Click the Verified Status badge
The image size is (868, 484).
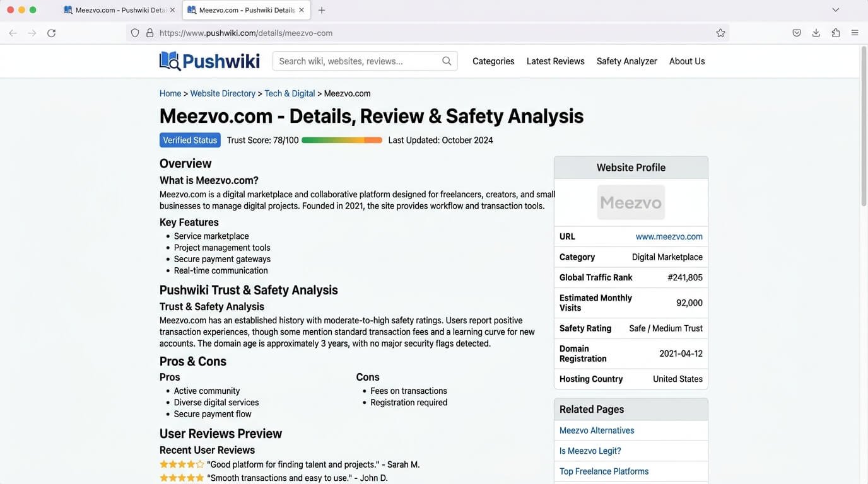190,140
